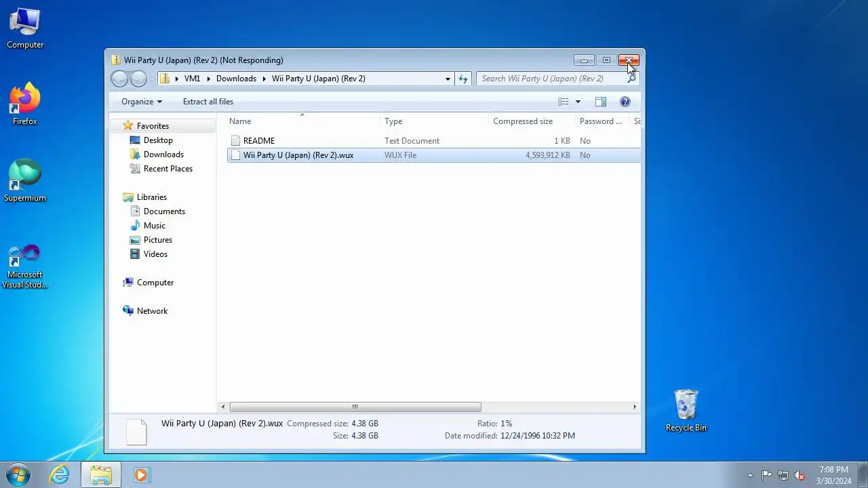Select Computer in the navigation pane
Viewport: 868px width, 488px height.
155,283
